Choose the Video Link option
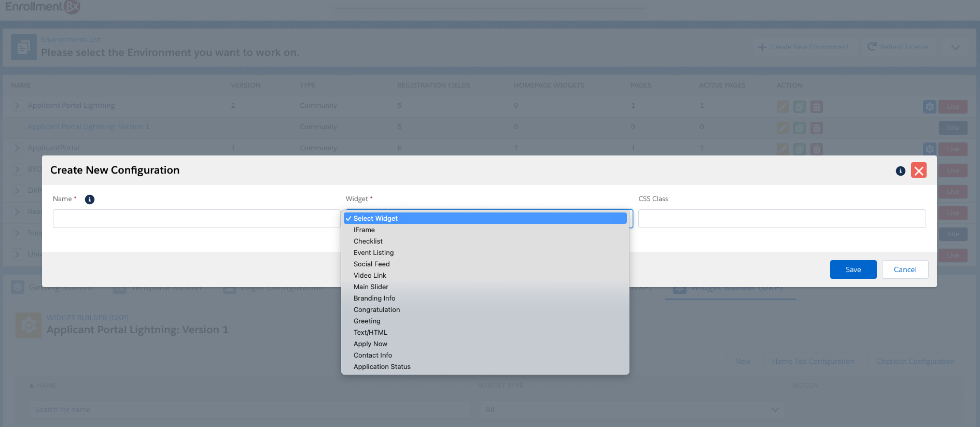 click(370, 276)
